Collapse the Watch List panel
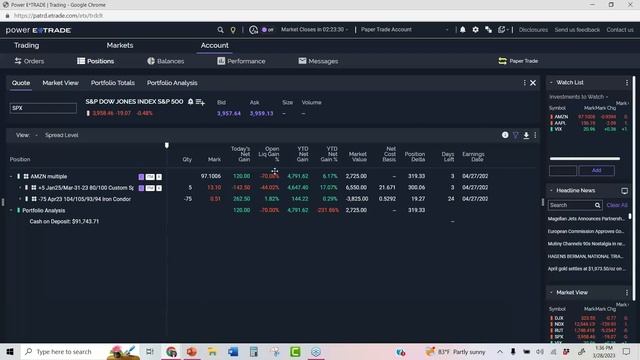Image resolution: width=640 pixels, height=360 pixels. tap(551, 83)
